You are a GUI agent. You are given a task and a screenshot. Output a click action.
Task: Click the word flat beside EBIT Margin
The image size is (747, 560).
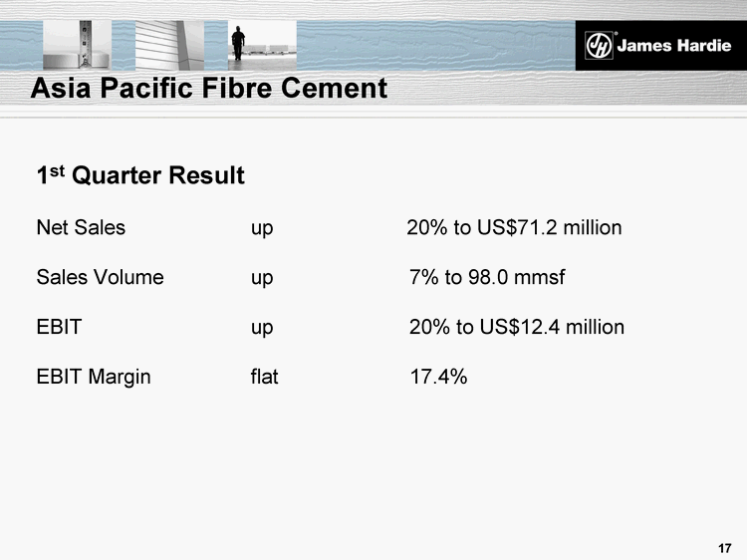tap(265, 377)
